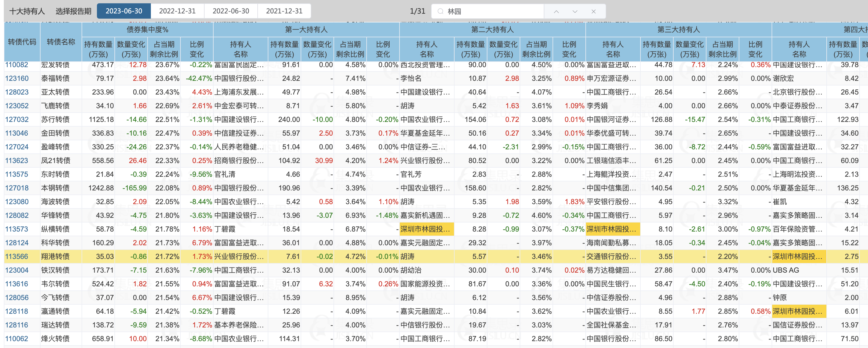
Task: Switch to the 2022-06-30 report period
Action: tap(231, 11)
